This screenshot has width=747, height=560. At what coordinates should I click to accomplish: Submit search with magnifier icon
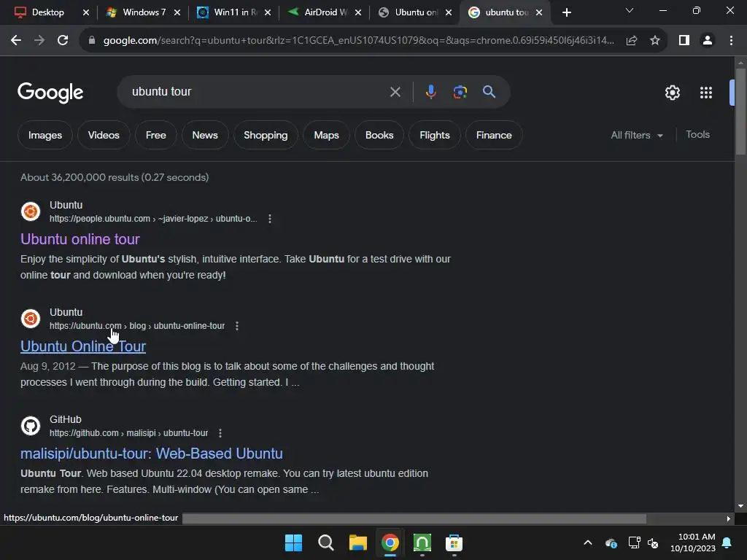point(489,92)
